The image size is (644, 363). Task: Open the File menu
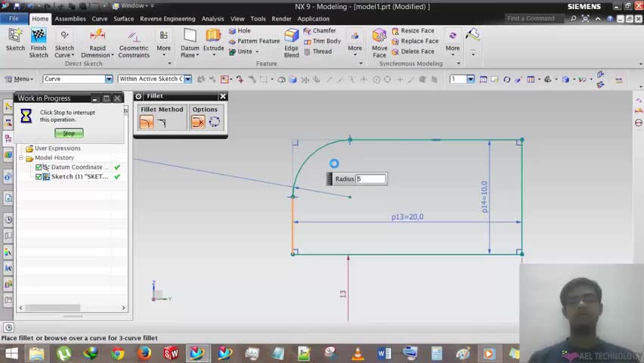14,18
